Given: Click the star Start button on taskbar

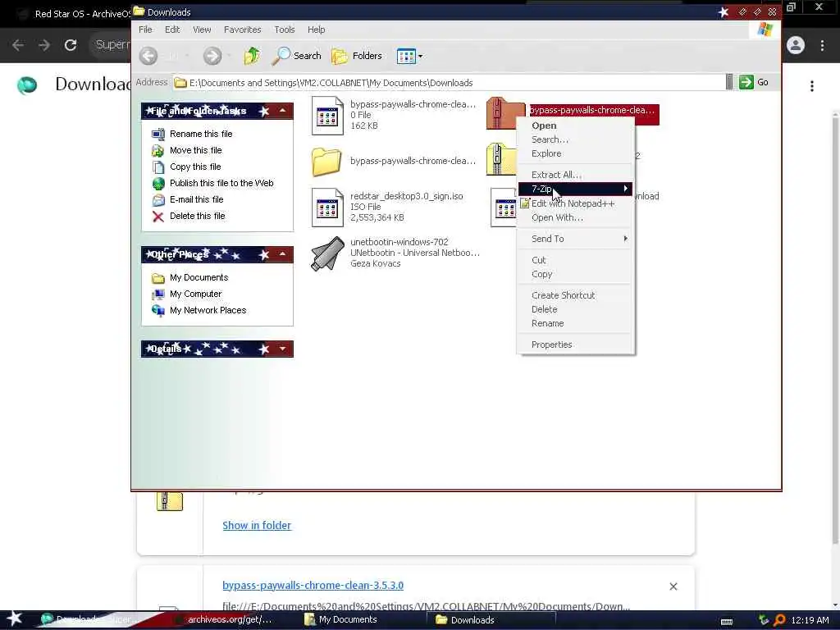Looking at the screenshot, I should point(14,619).
